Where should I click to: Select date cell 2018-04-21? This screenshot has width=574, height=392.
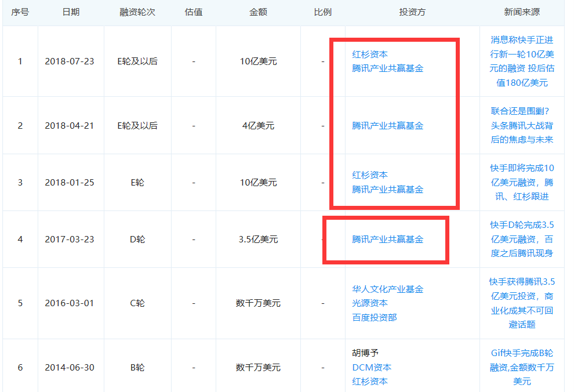70,125
